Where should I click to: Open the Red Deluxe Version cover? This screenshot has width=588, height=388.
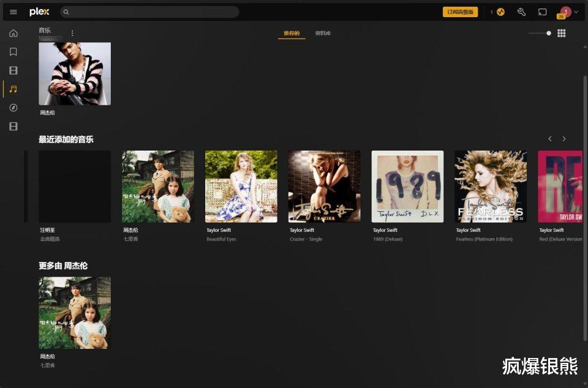pos(560,187)
